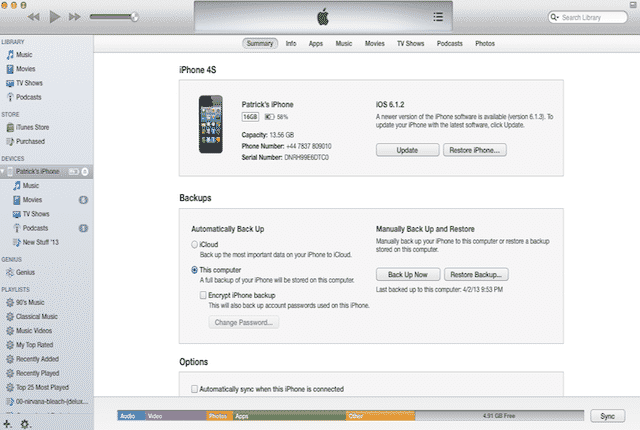
Task: Click the Photos segment of capacity bar
Action: click(220, 416)
